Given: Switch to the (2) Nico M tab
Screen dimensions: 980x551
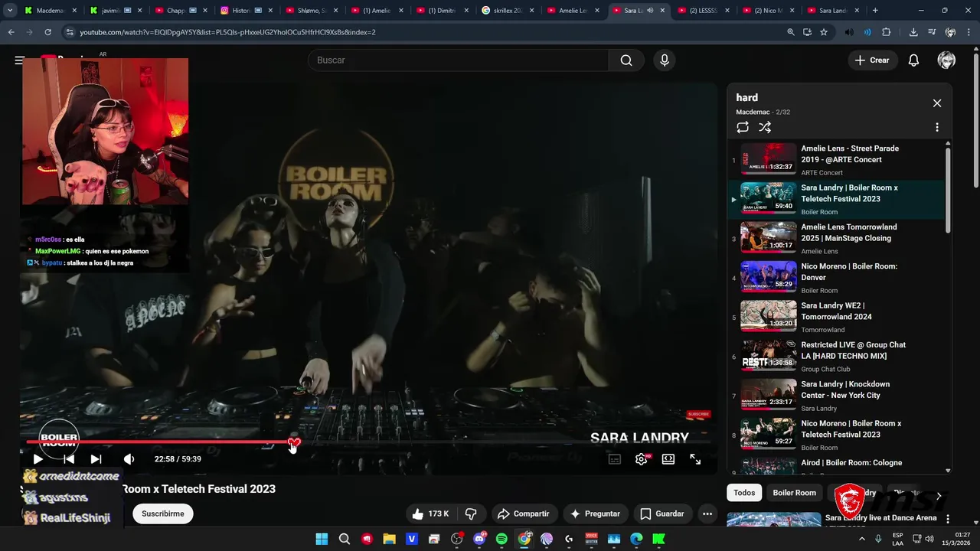Looking at the screenshot, I should pos(769,11).
